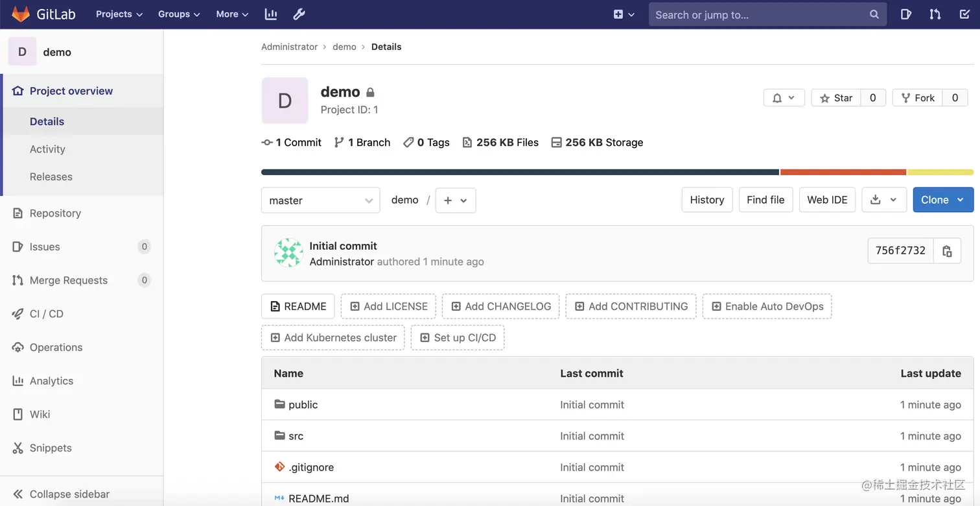Open the notification bell dropdown
This screenshot has height=506, width=980.
tap(784, 98)
